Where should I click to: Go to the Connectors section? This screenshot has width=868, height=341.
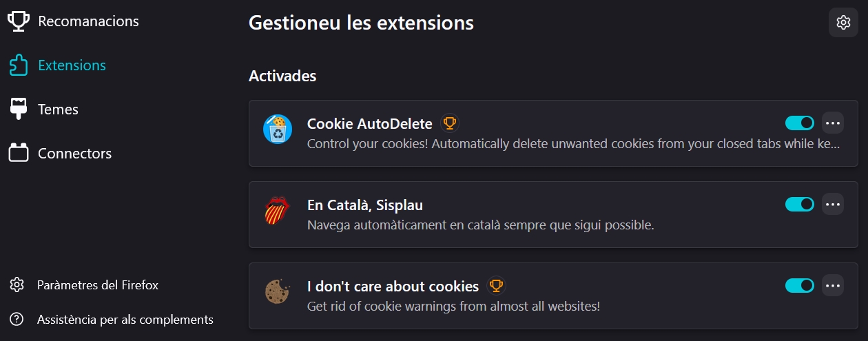74,153
